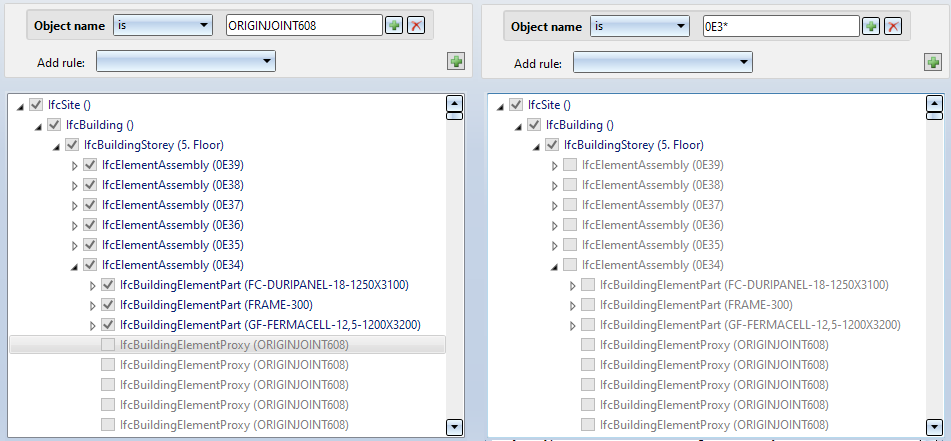Image resolution: width=951 pixels, height=441 pixels.
Task: Click green plus next to 0E3* field
Action: coord(872,26)
